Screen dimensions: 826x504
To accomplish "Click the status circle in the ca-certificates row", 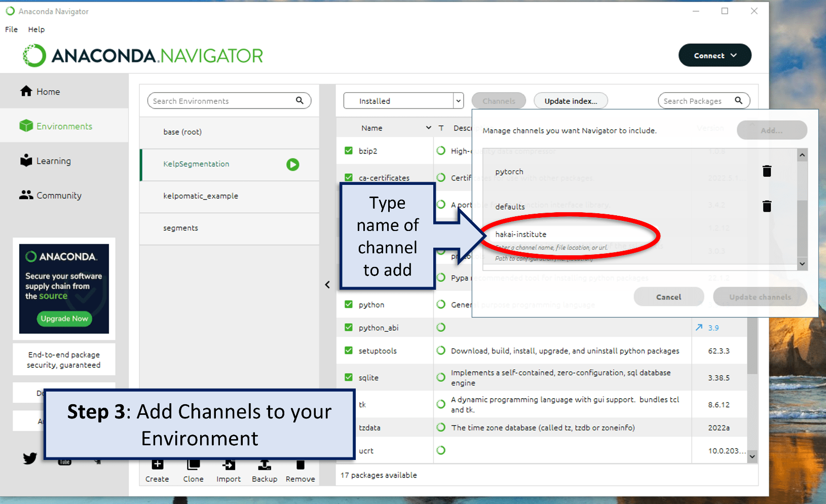I will pos(441,177).
